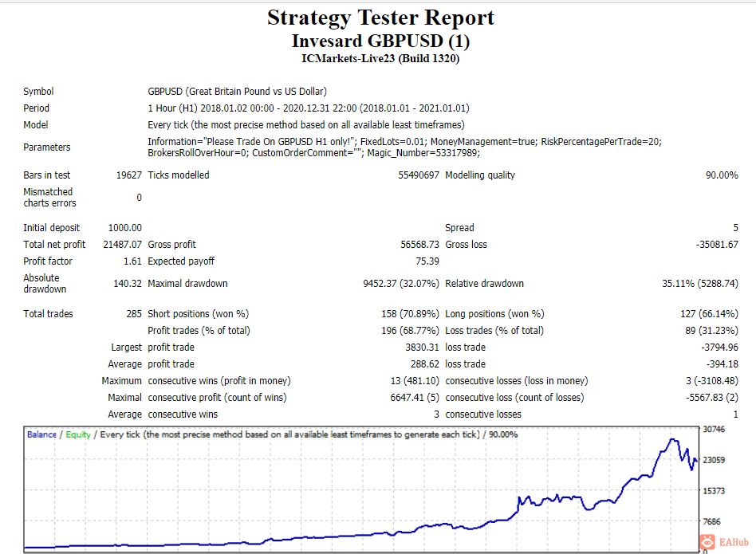Click Mismatched charts errors label
The height and width of the screenshot is (554, 756).
49,198
